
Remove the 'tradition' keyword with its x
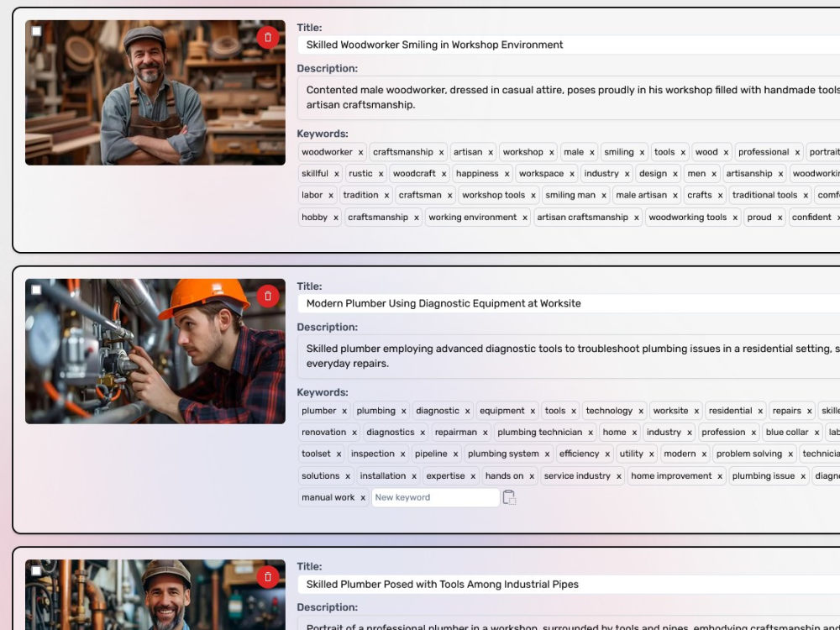click(x=386, y=196)
